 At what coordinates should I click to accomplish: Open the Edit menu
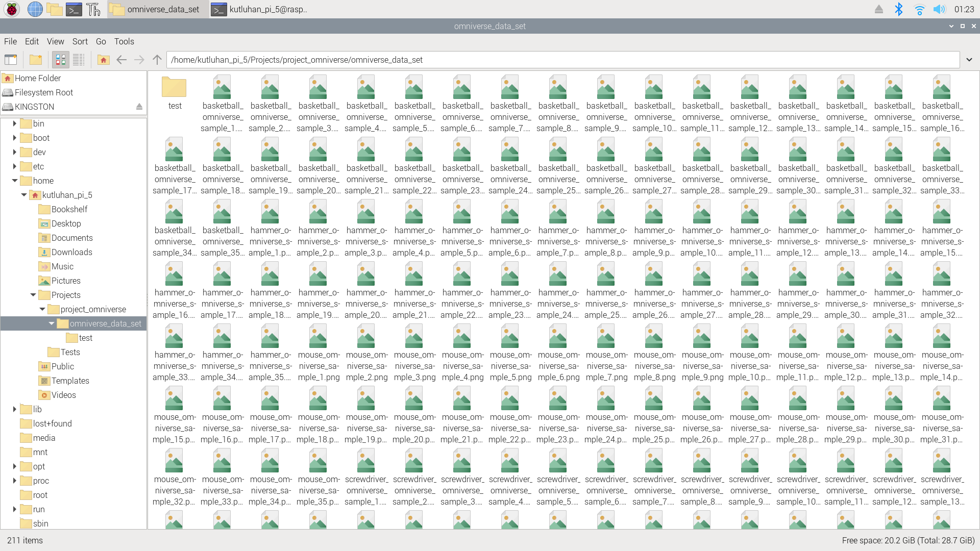[x=32, y=41]
